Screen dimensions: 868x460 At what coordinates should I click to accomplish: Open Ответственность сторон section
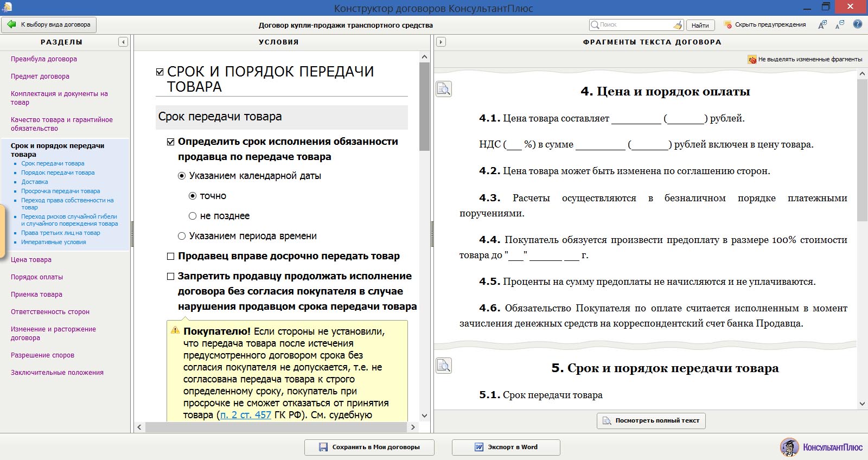coord(50,312)
